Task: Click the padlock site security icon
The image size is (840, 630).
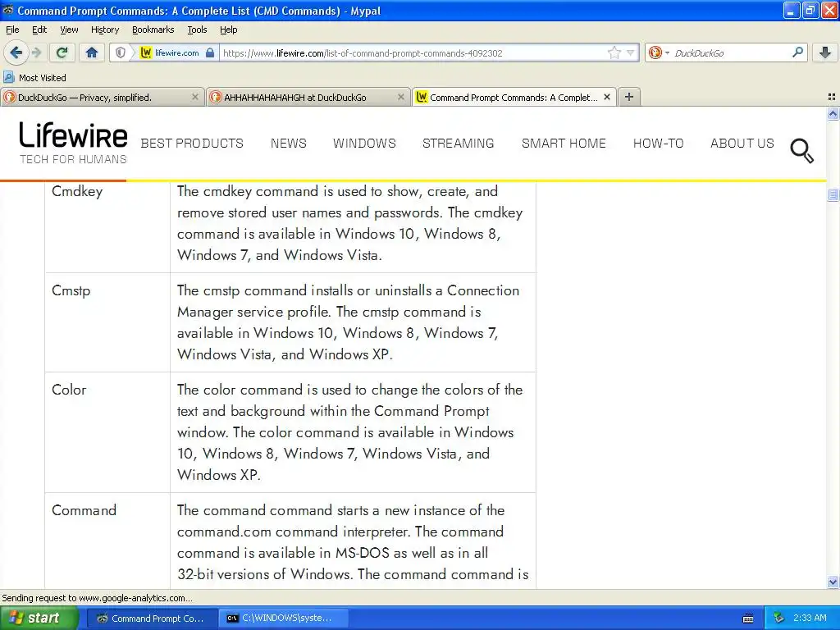Action: 210,52
